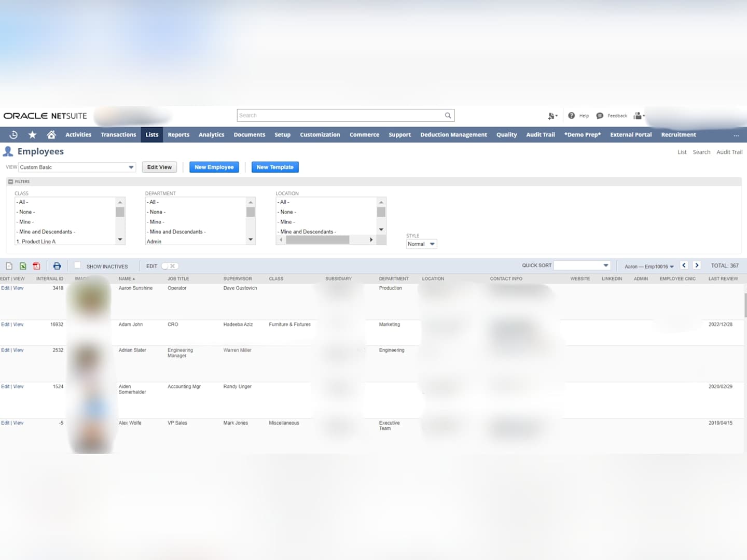
Task: Click View link for Adam John
Action: coord(18,325)
